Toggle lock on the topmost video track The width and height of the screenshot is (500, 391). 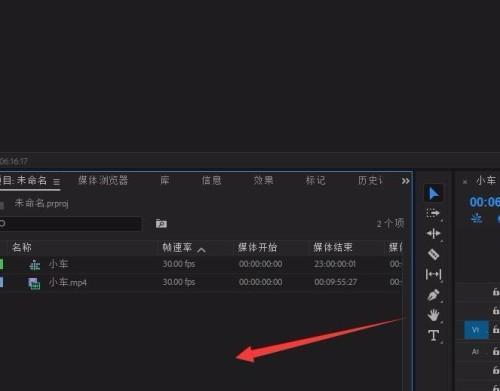tap(496, 292)
